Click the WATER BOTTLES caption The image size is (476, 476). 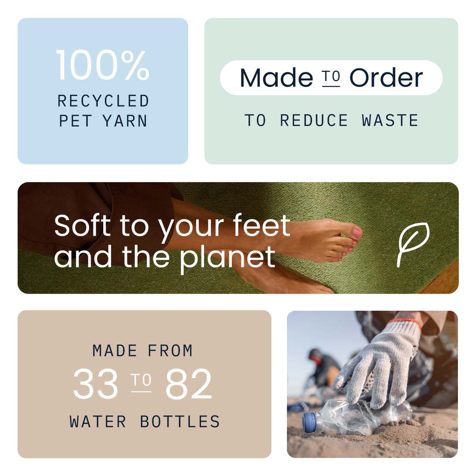[x=145, y=422]
